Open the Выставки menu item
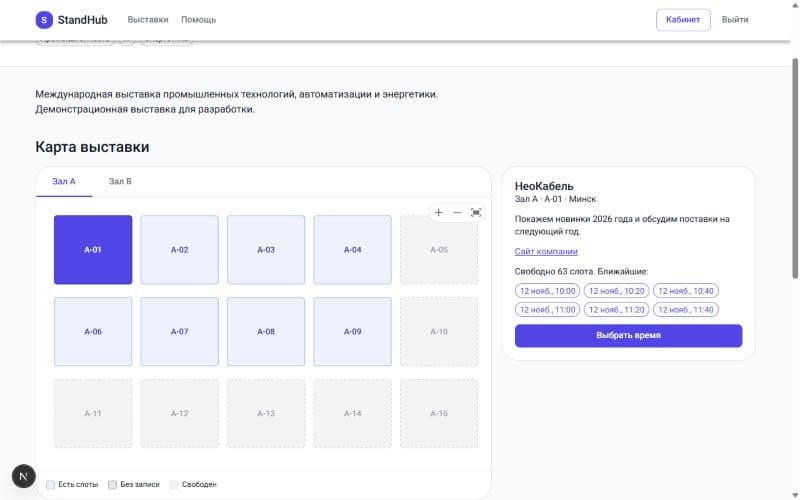 coord(148,20)
